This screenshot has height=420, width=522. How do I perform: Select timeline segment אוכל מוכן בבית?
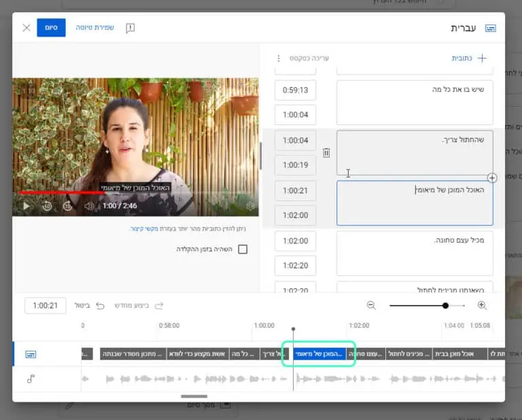click(x=459, y=354)
